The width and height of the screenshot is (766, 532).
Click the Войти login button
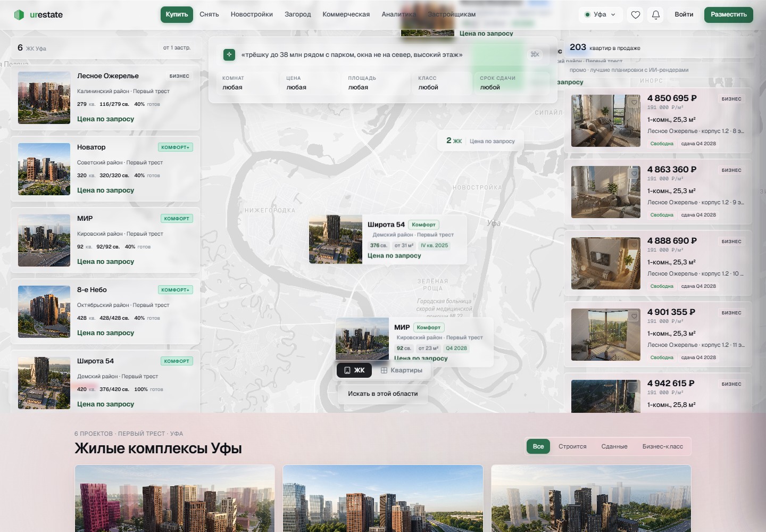(x=684, y=15)
